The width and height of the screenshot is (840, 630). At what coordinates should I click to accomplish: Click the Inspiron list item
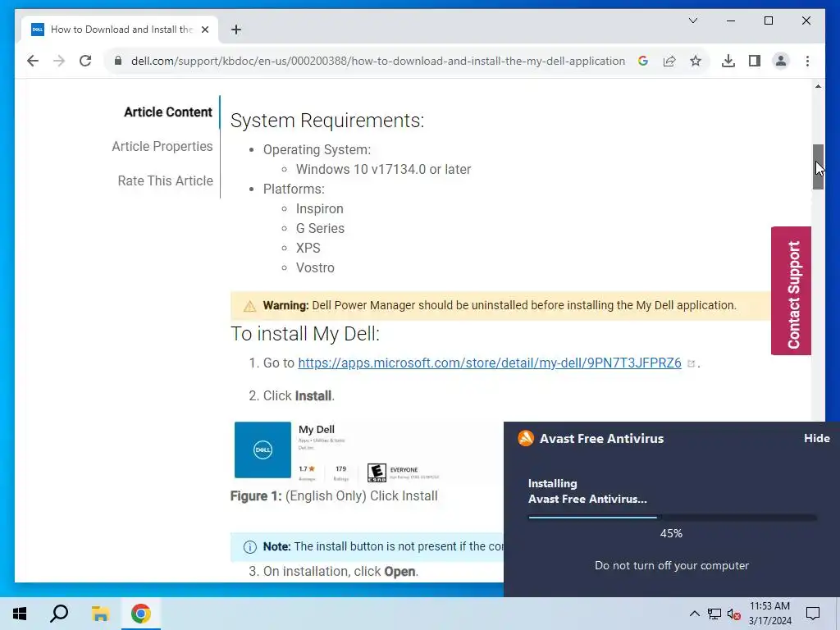(x=320, y=209)
